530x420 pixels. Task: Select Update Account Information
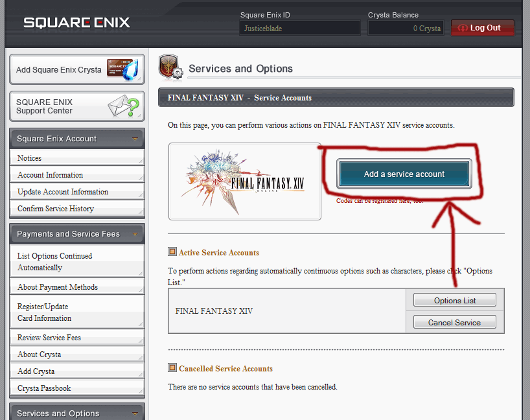63,192
